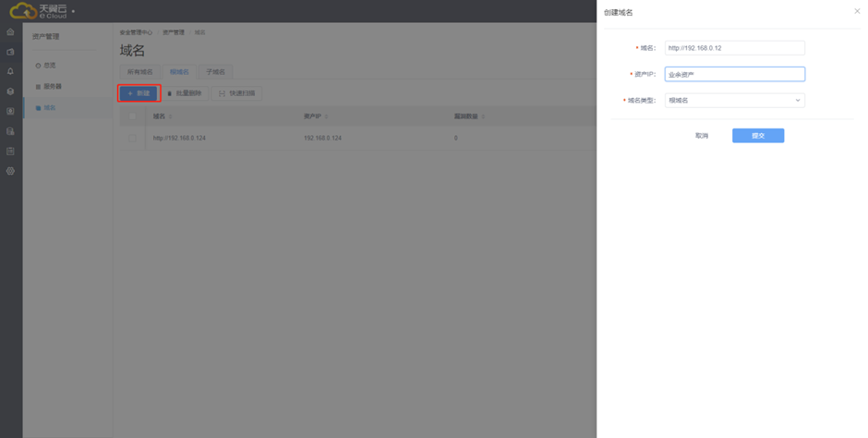Toggle the select-all checkbox in table header
This screenshot has height=438, width=868.
(132, 116)
